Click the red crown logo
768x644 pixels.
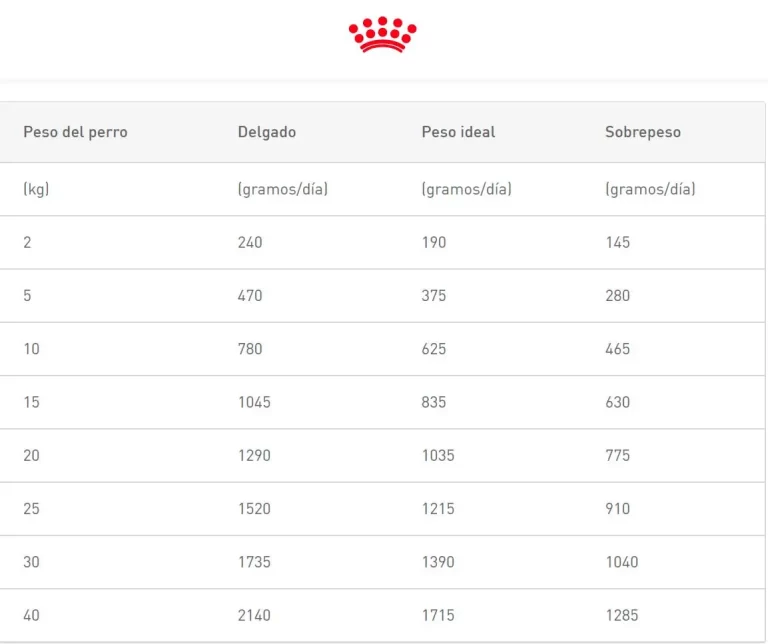383,35
